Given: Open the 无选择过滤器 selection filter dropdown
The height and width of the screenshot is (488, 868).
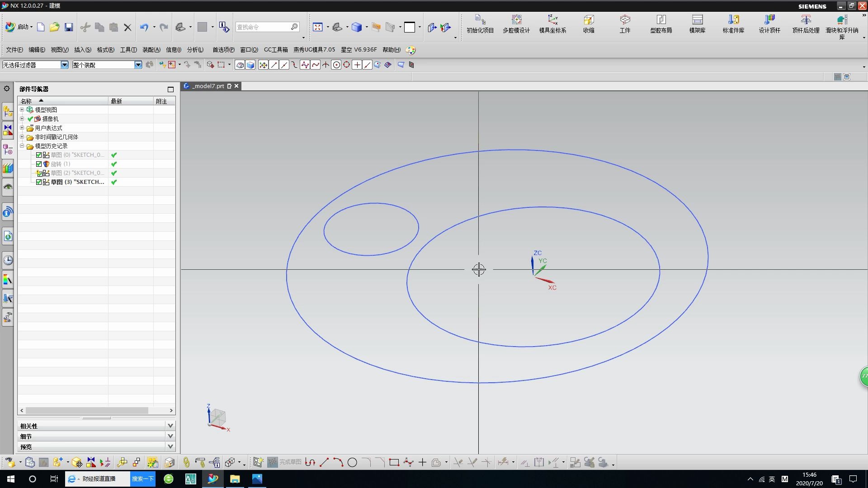Looking at the screenshot, I should point(64,65).
